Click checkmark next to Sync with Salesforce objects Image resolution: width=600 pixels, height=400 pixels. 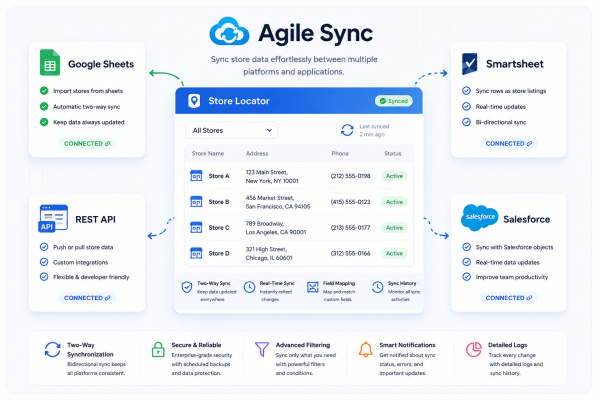[x=466, y=247]
